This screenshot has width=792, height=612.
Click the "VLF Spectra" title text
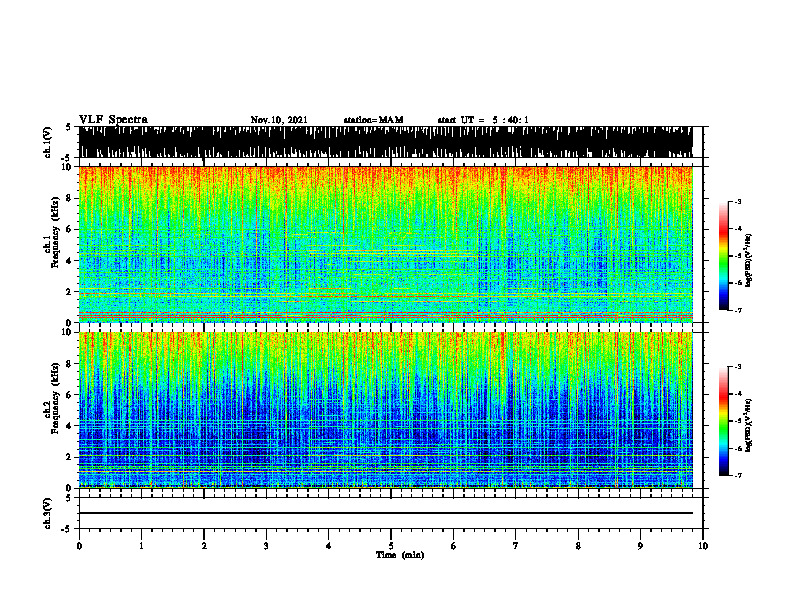point(113,120)
